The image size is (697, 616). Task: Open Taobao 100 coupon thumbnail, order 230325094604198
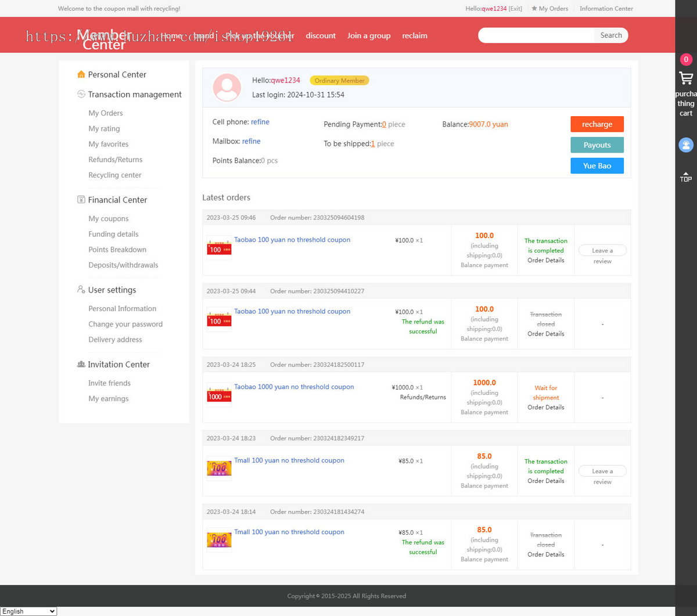[x=219, y=248]
